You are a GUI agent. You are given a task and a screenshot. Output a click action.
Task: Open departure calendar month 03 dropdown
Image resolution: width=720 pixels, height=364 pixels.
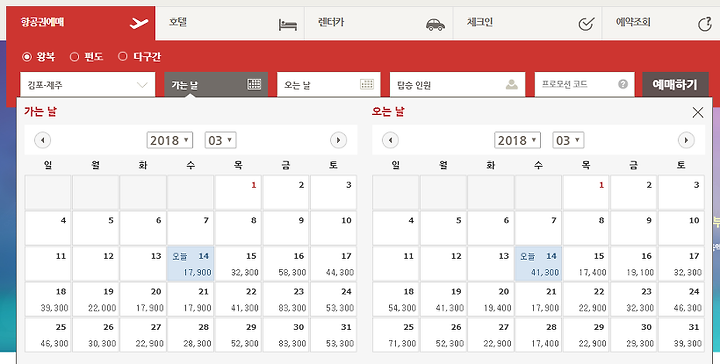221,140
